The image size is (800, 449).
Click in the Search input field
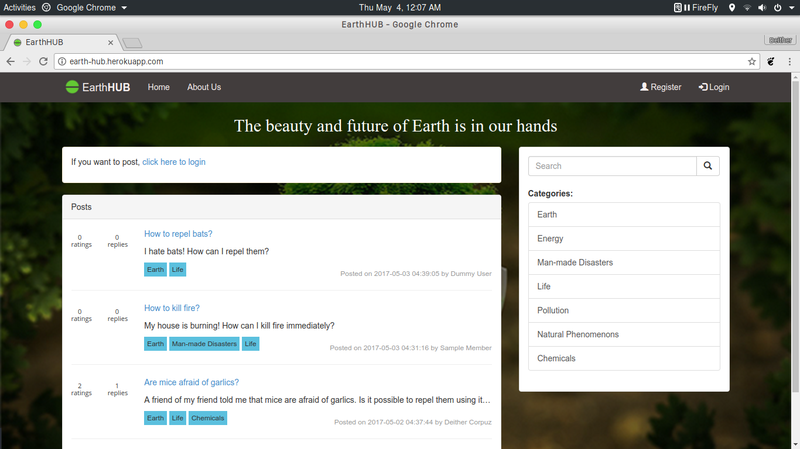(611, 166)
